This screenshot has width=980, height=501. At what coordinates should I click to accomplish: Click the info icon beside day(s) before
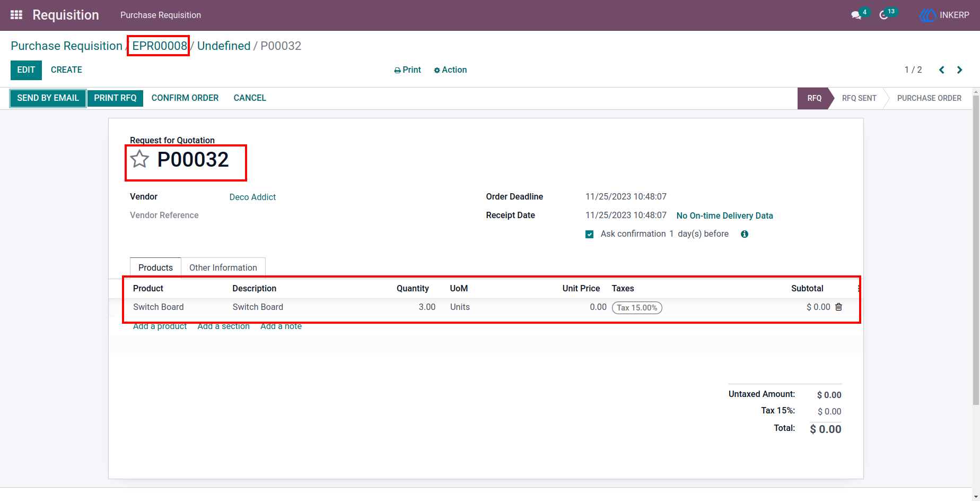click(745, 234)
